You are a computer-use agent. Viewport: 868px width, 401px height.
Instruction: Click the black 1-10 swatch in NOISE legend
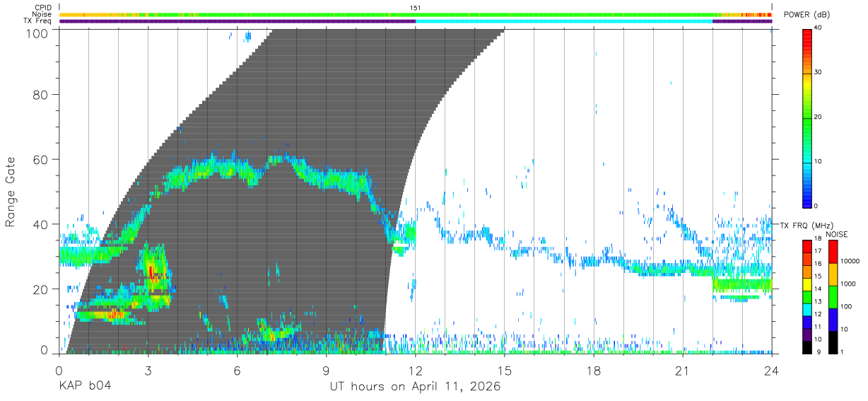click(832, 342)
